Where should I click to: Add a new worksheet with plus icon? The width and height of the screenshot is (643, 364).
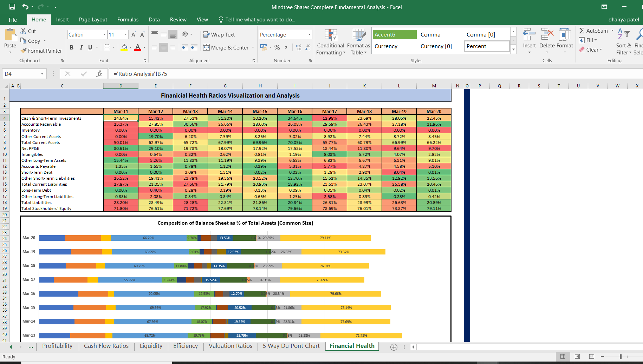tap(394, 347)
